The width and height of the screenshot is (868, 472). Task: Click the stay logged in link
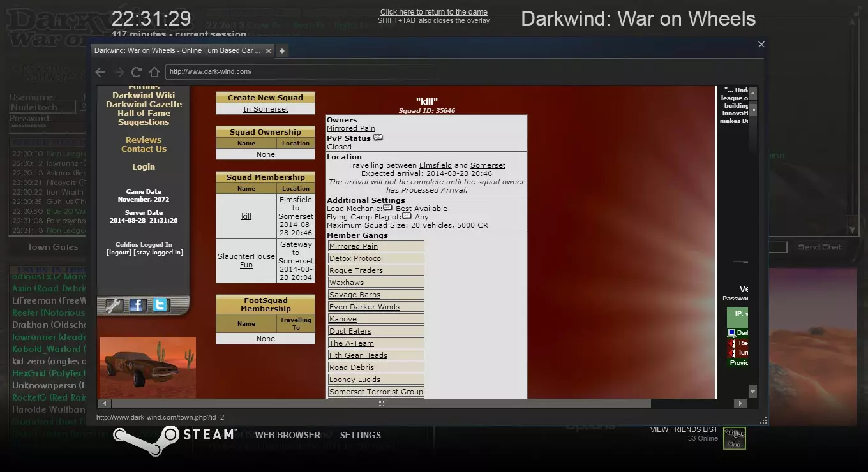point(160,253)
